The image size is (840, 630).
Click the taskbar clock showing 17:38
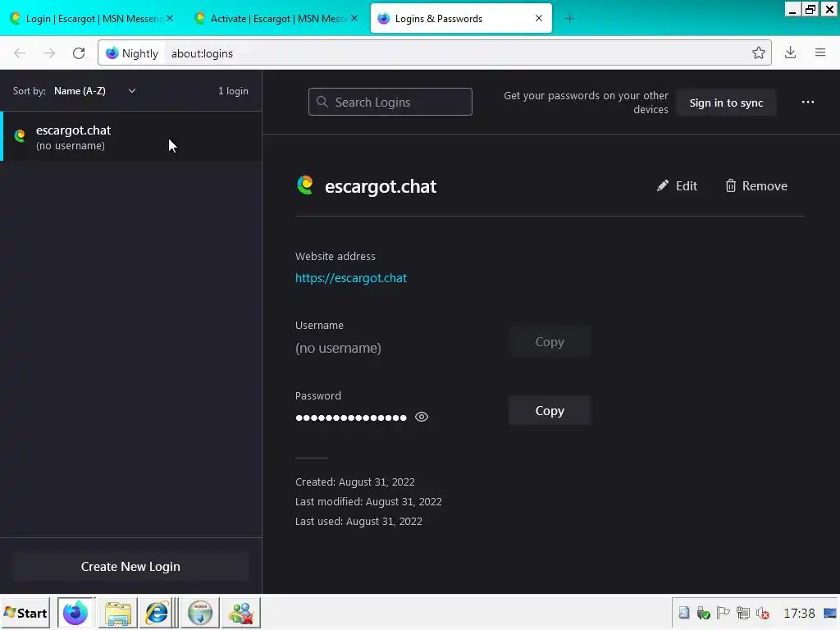799,613
